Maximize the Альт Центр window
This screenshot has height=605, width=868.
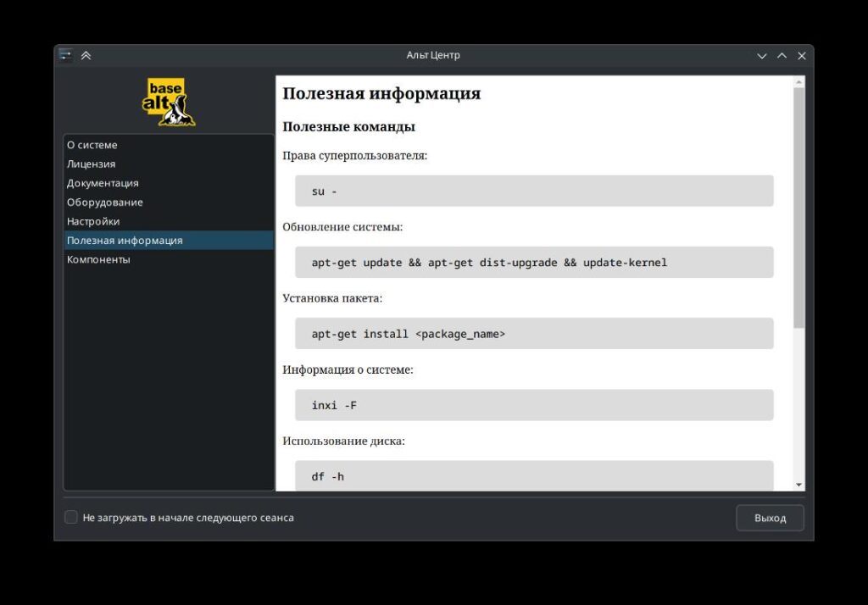pos(782,56)
